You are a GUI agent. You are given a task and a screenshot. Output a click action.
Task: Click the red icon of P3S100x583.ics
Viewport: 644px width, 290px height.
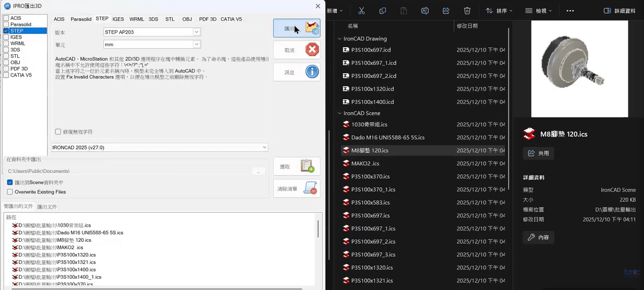point(346,203)
